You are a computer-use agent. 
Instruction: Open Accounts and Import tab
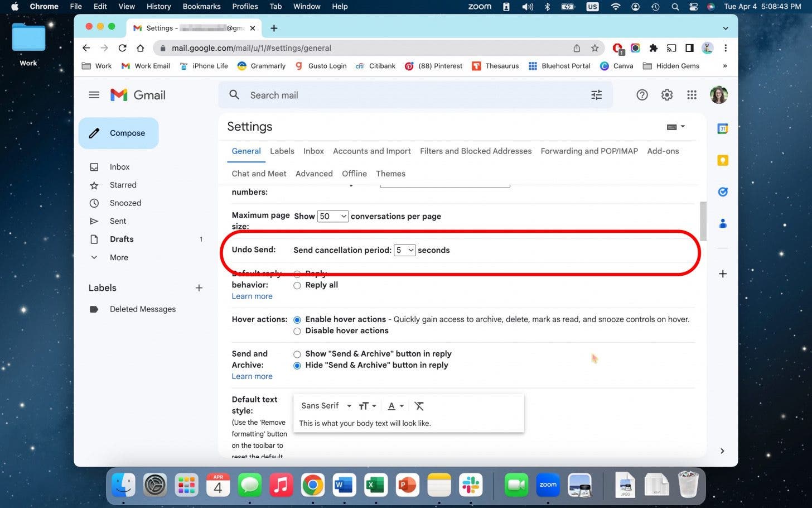click(x=372, y=151)
